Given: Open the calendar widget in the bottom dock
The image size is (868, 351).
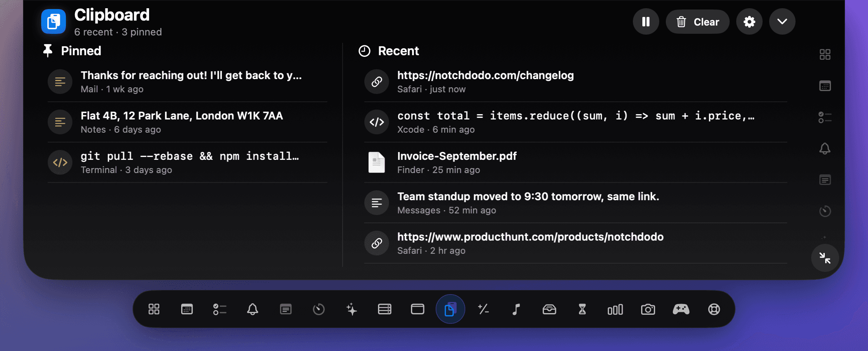Looking at the screenshot, I should [x=187, y=309].
